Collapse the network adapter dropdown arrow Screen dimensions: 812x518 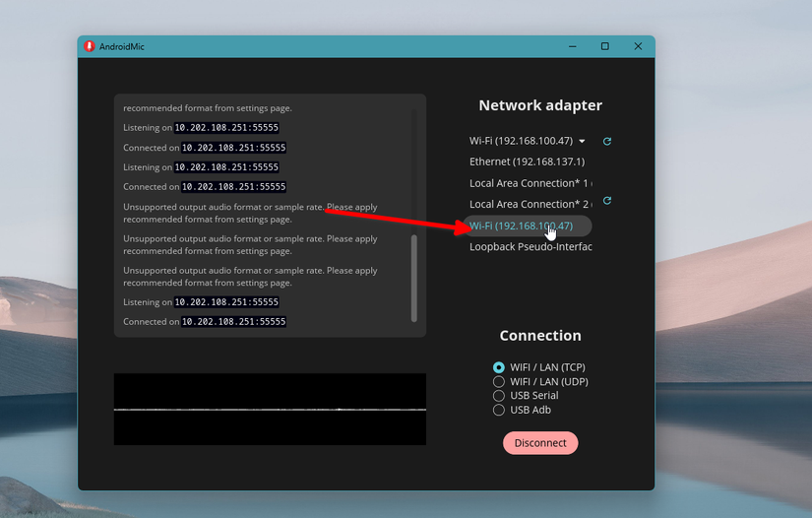click(582, 142)
